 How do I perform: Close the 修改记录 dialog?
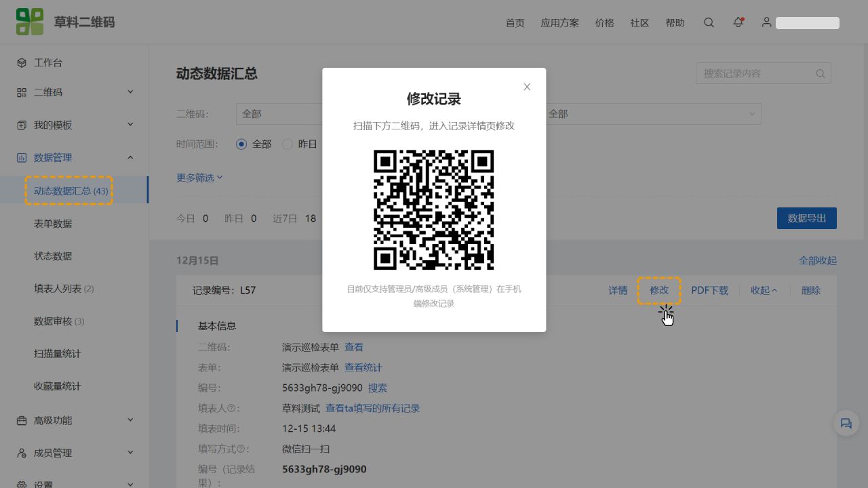[x=527, y=87]
